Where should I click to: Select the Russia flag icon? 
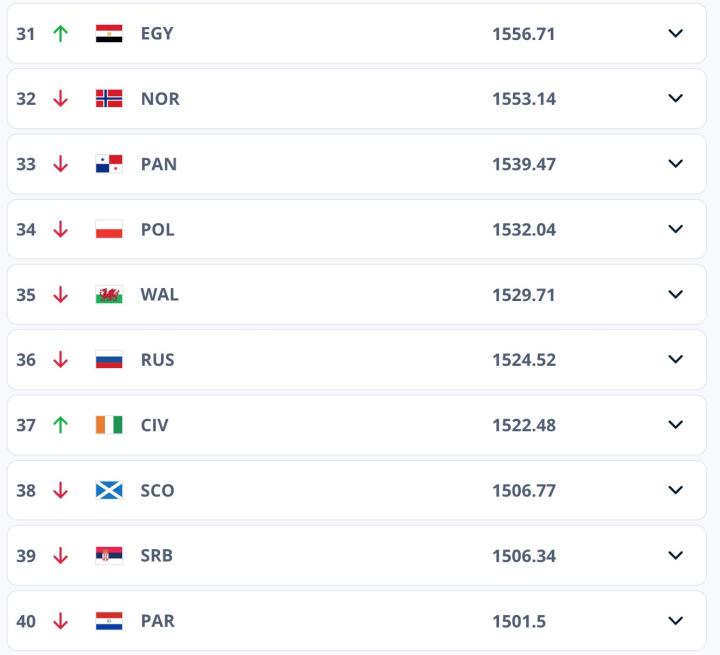109,359
